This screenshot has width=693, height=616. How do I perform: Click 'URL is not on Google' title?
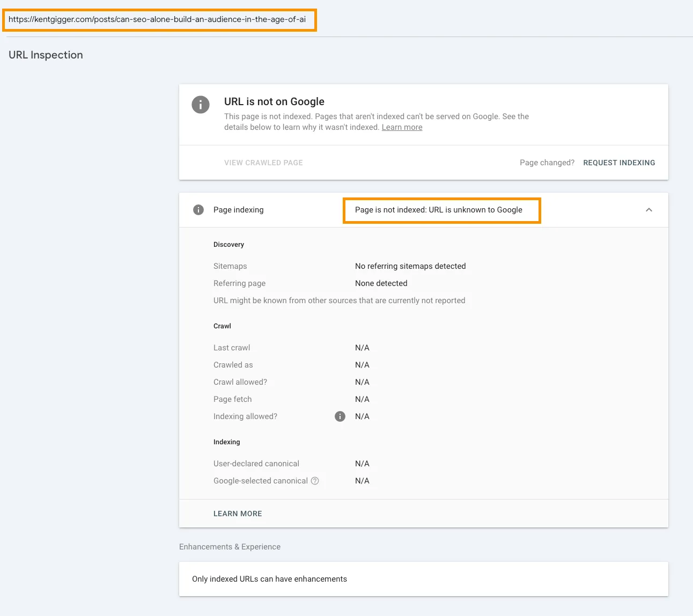coord(274,101)
